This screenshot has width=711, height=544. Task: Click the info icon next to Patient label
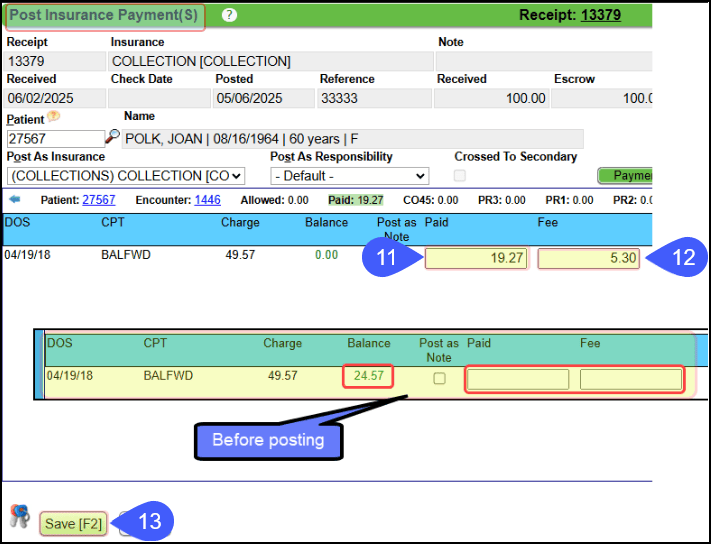tap(53, 119)
